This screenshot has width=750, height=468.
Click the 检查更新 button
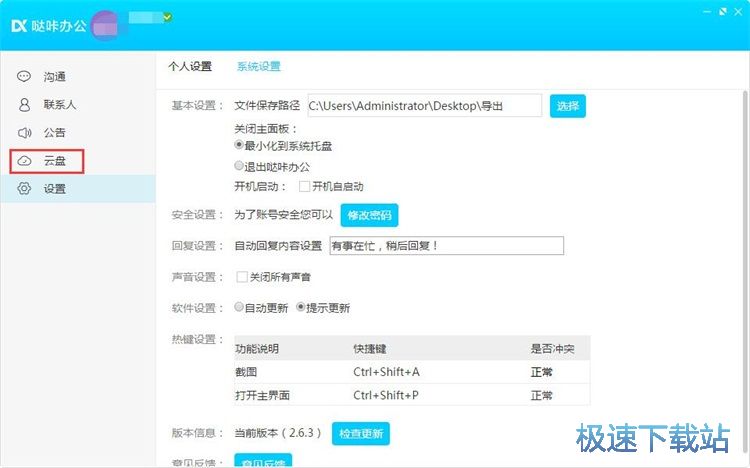coord(361,434)
